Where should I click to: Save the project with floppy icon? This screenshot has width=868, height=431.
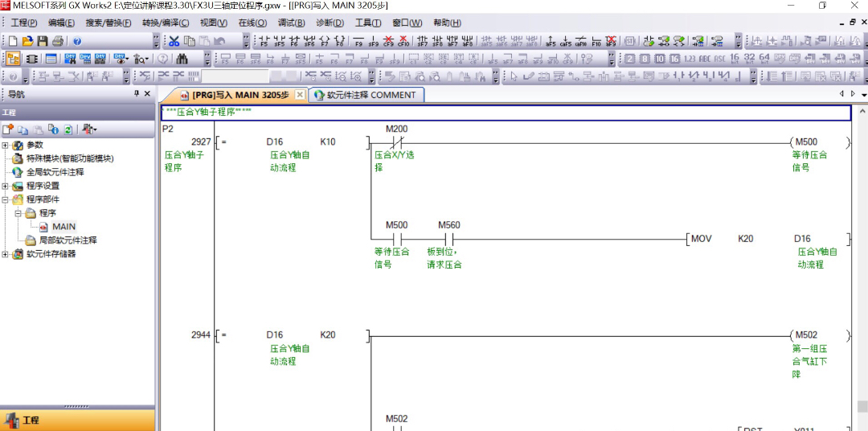[x=43, y=41]
